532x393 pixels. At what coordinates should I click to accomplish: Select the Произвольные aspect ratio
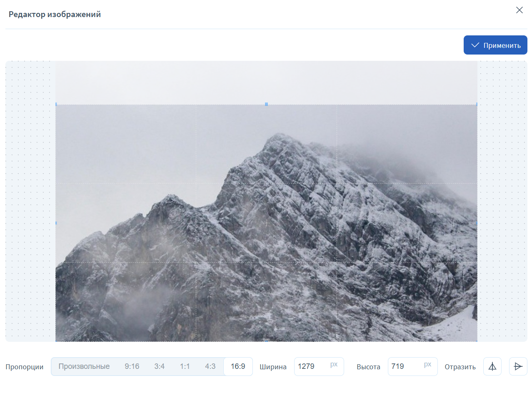point(84,366)
